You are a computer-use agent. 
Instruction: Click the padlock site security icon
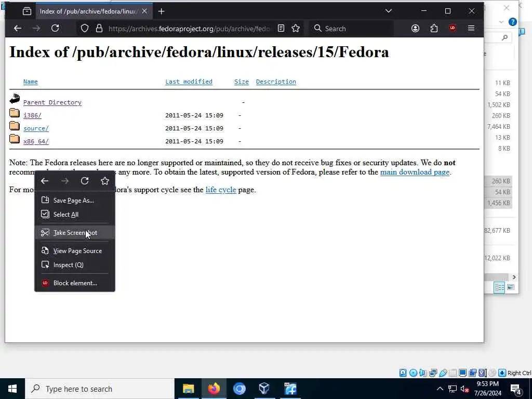[99, 29]
